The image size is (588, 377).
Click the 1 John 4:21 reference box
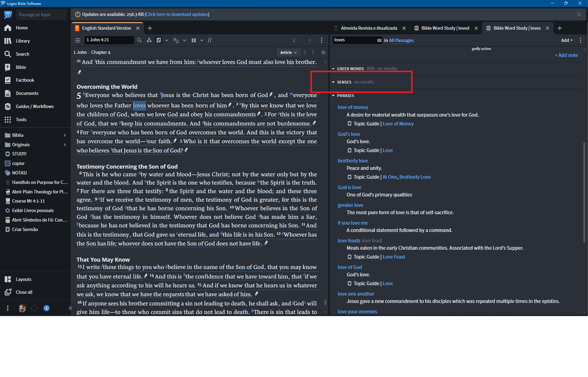[109, 40]
